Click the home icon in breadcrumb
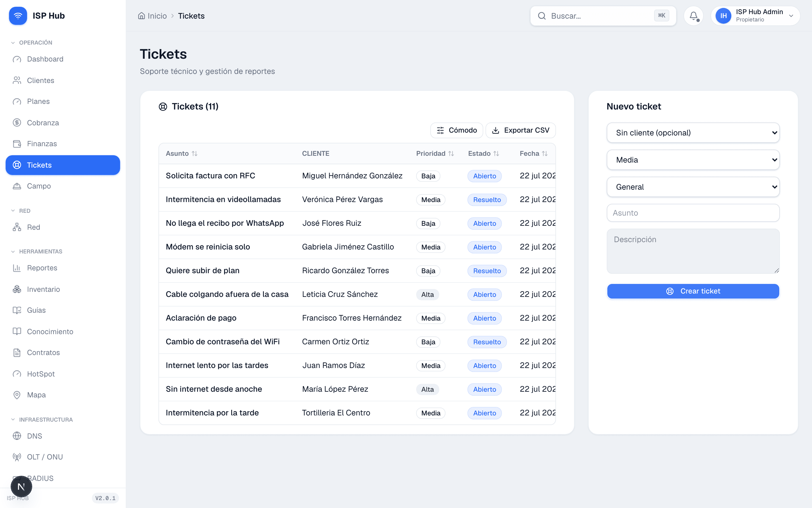Viewport: 812px width, 508px height. coord(142,16)
